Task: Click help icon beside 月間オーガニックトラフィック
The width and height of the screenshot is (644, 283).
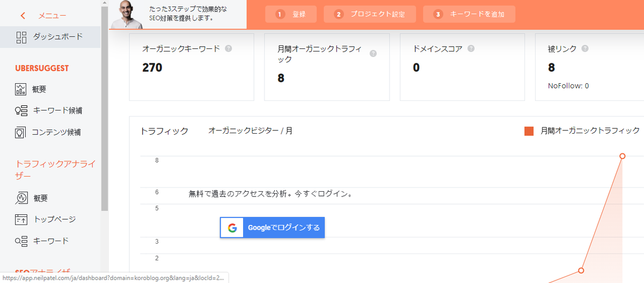Action: pyautogui.click(x=374, y=54)
